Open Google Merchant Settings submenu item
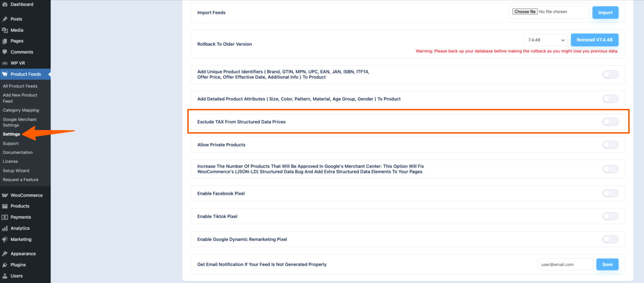This screenshot has height=283, width=644. (x=20, y=122)
